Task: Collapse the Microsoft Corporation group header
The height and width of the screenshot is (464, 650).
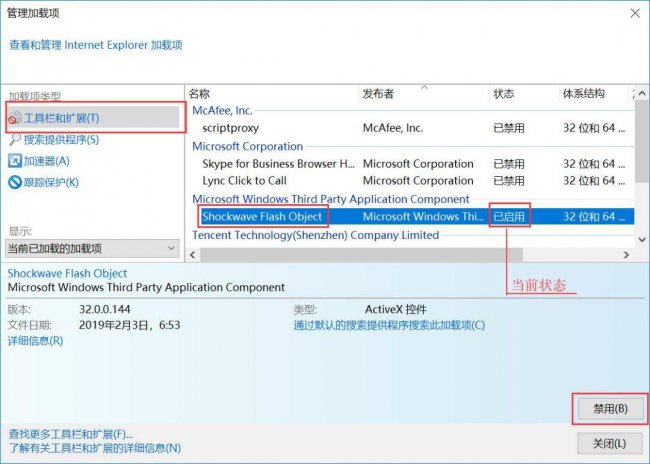Action: 247,146
